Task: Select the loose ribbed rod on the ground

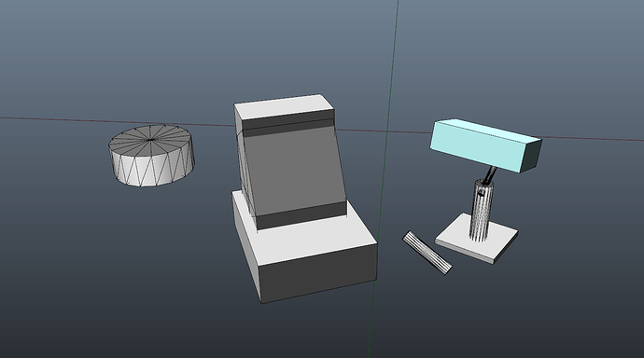Action: [x=427, y=253]
